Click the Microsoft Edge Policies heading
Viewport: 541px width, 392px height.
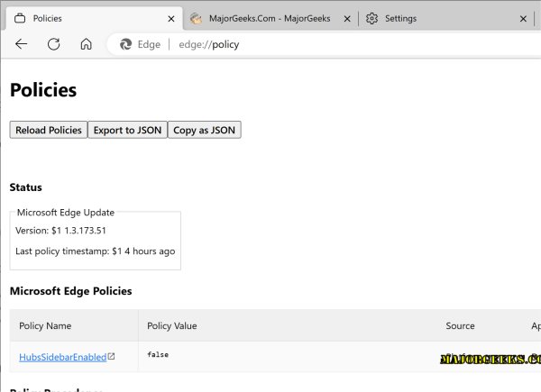70,291
